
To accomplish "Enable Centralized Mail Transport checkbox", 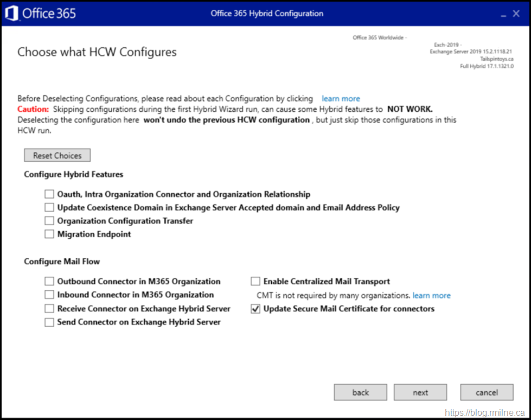I will click(x=255, y=281).
